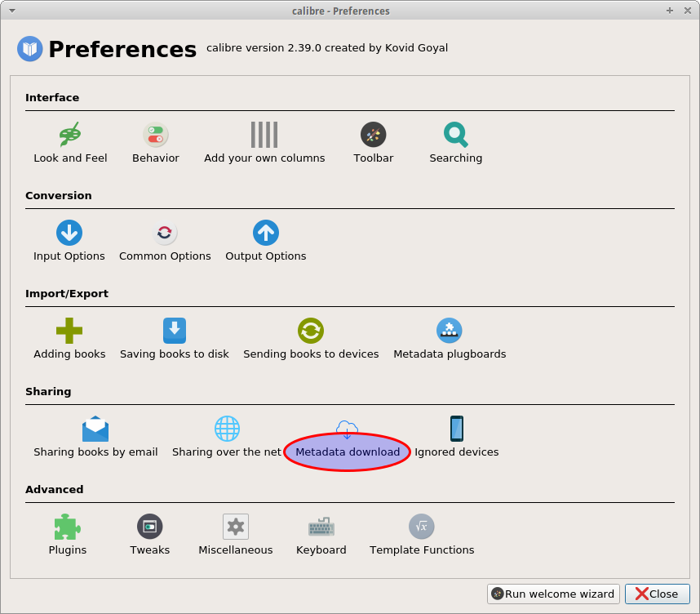Click the Miscellaneous label
This screenshot has height=614, width=700.
[235, 550]
